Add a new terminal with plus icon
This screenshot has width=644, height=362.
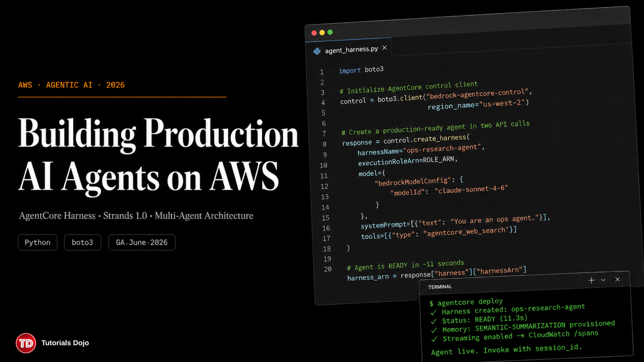click(x=591, y=280)
